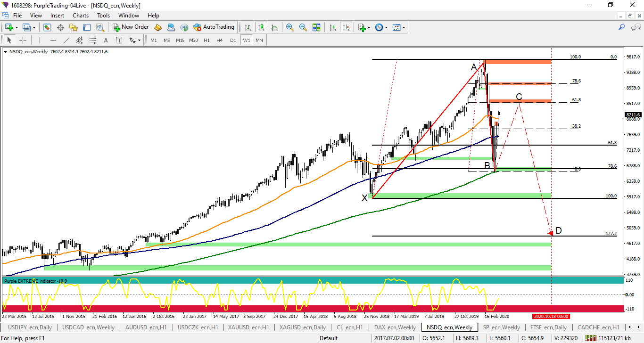Screen dimensions: 644x343
Task: Zoom out of the chart
Action: tap(303, 27)
